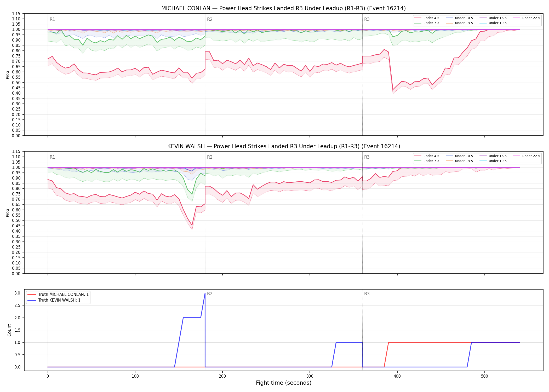
Task: Click the 'Prob' label on Conlan chart
Action: tap(8, 75)
